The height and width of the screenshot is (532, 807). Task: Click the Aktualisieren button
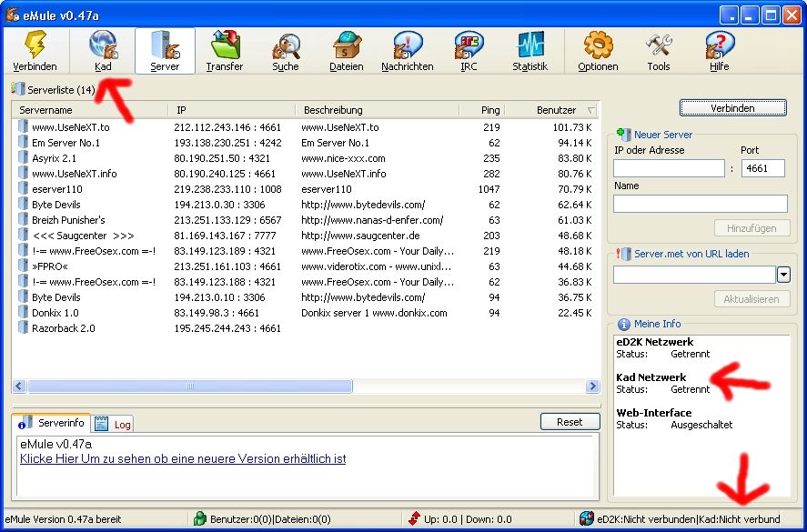752,299
